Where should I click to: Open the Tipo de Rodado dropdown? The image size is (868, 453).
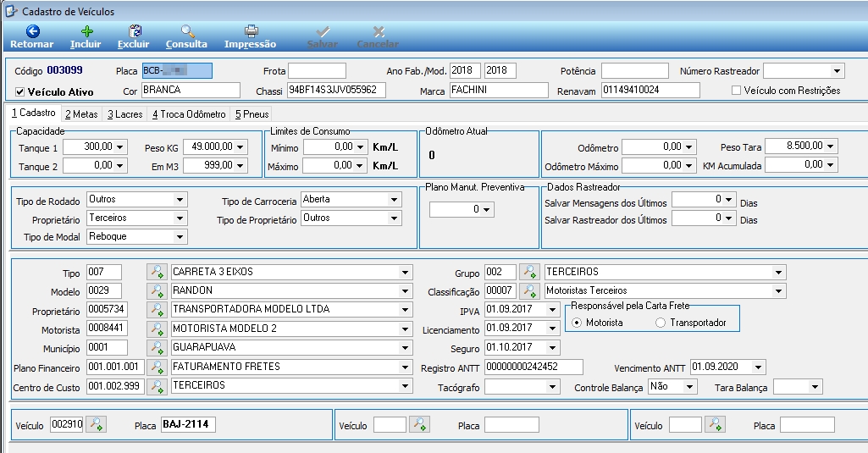[x=180, y=199]
